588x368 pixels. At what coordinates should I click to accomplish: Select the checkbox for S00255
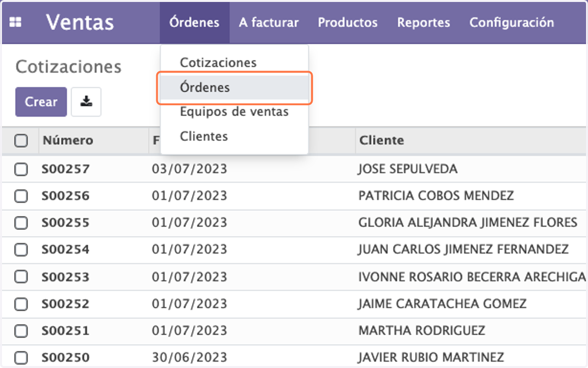[x=21, y=223]
